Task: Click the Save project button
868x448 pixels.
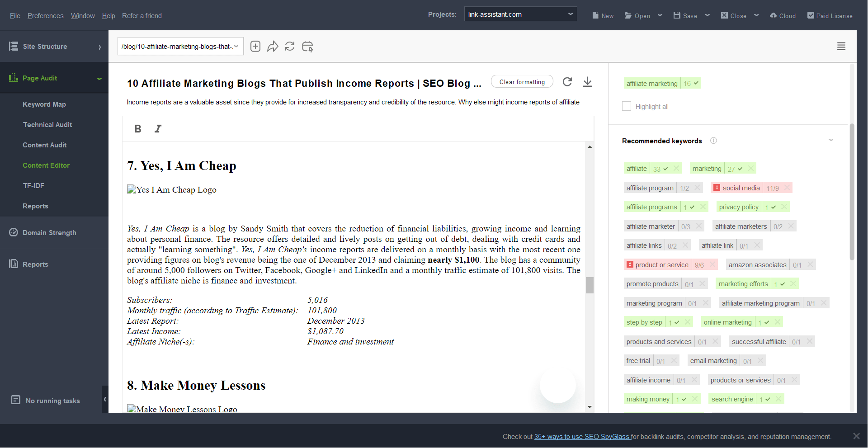Action: coord(685,15)
